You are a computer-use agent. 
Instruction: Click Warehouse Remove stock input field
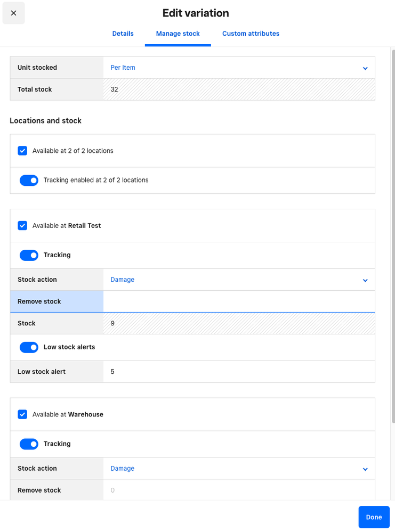239,490
